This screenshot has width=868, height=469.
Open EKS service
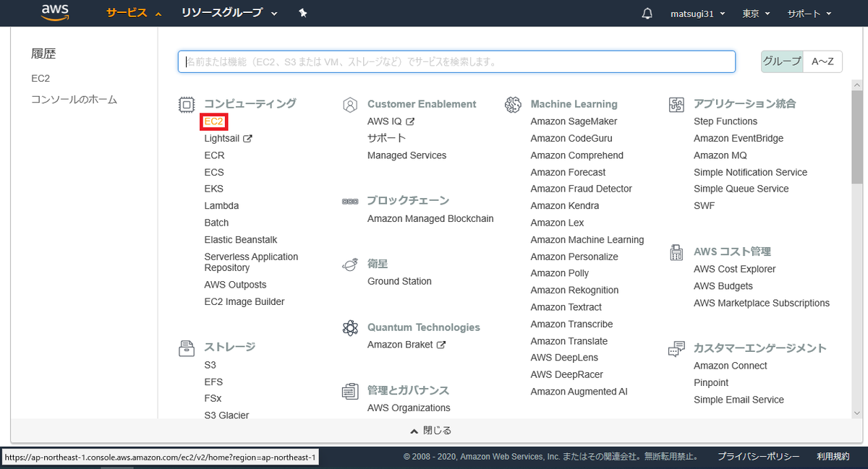click(214, 189)
